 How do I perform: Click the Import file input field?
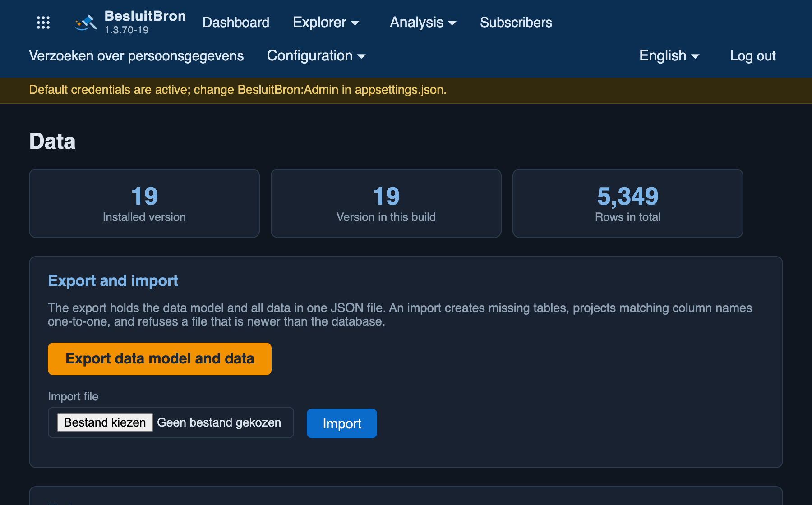[x=171, y=422]
